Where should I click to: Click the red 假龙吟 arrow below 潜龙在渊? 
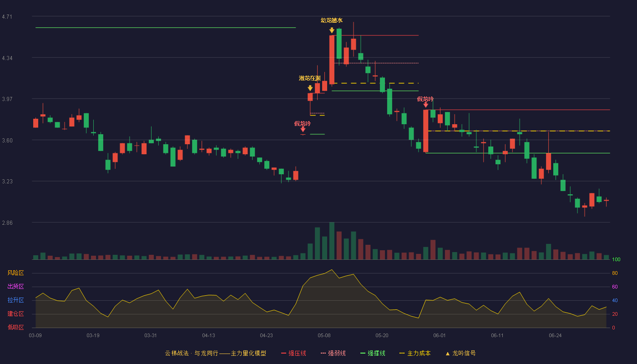[303, 130]
